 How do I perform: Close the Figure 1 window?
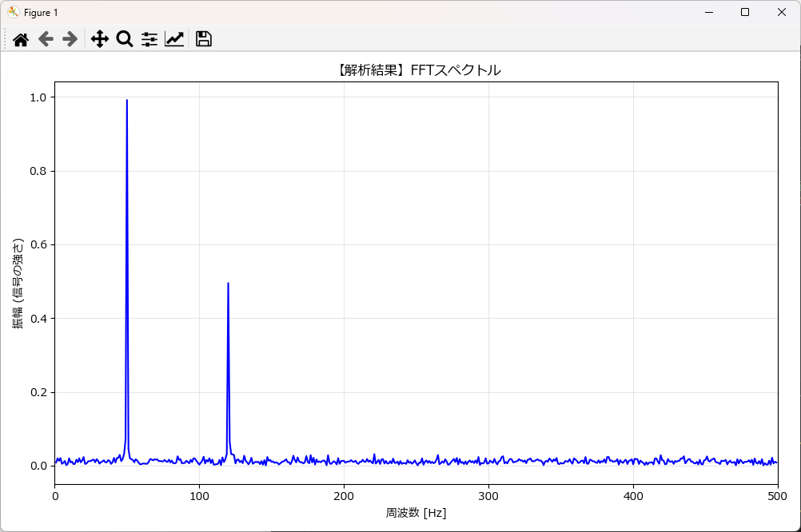(782, 12)
